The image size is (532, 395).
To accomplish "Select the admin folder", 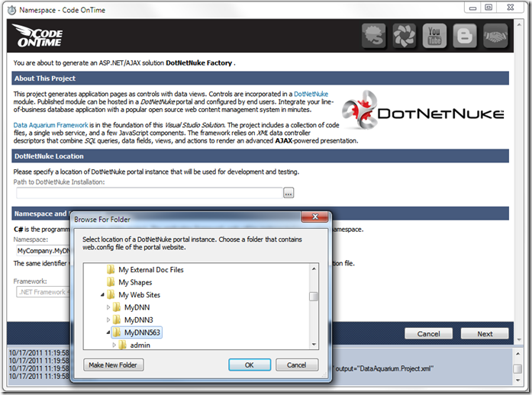I will coord(140,345).
